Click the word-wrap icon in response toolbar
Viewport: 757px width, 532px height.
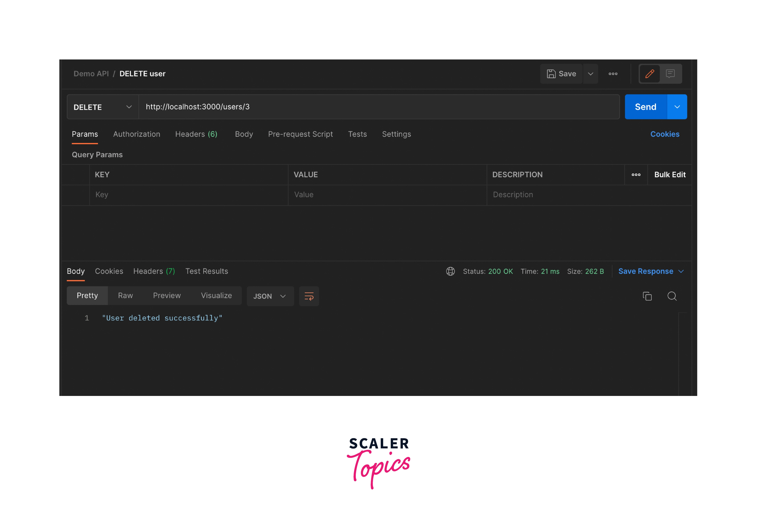pos(309,296)
